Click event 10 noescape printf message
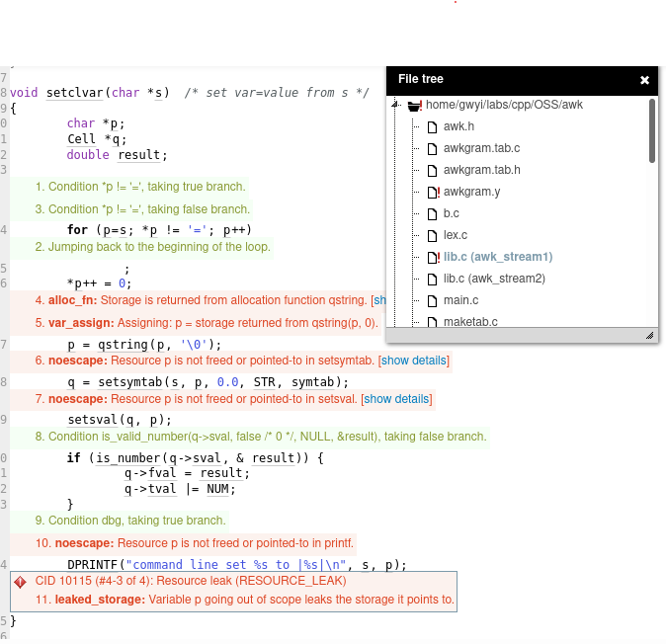The width and height of the screenshot is (666, 644). pyautogui.click(x=195, y=543)
